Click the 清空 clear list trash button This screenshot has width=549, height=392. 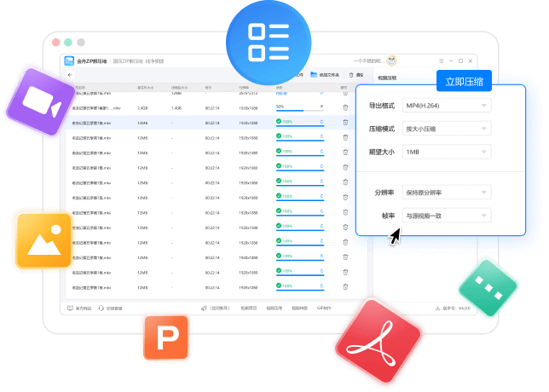tap(353, 75)
